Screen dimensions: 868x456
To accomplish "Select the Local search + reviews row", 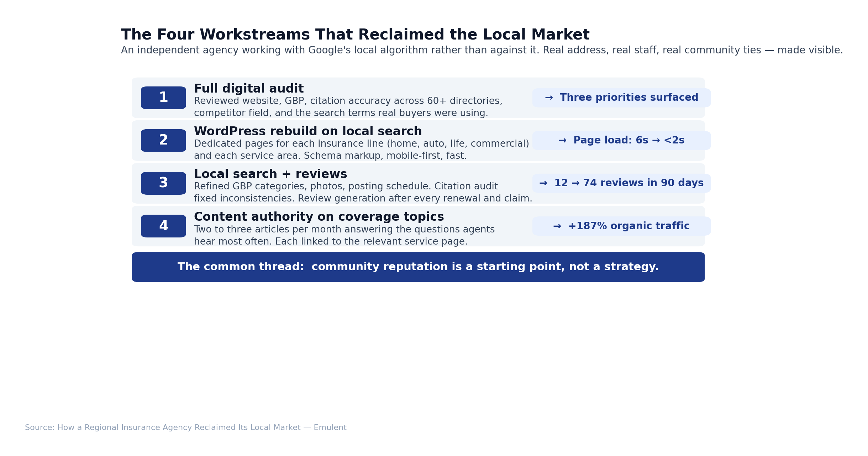I will tap(270, 174).
